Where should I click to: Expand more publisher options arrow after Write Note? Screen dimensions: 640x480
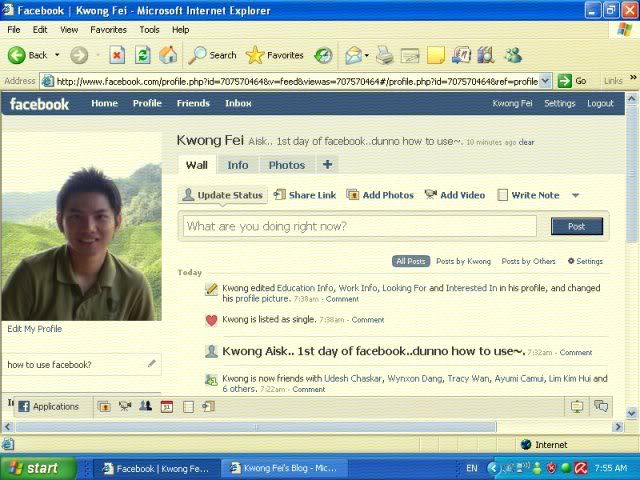coord(575,196)
